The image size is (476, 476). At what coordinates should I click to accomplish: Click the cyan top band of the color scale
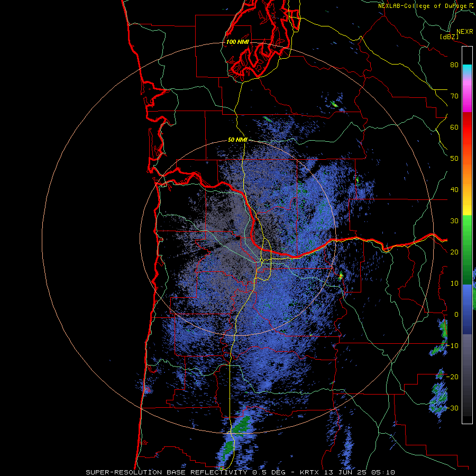click(467, 68)
